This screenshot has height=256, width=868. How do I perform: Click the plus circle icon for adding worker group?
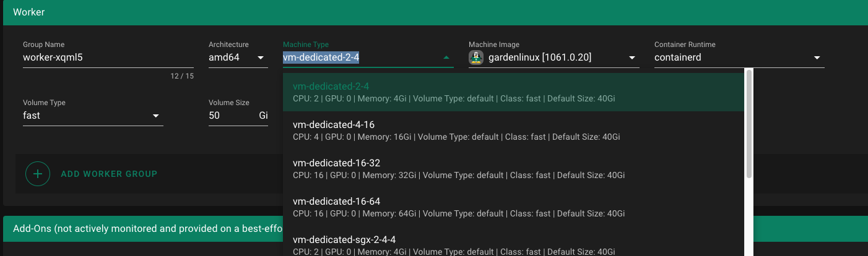tap(38, 174)
